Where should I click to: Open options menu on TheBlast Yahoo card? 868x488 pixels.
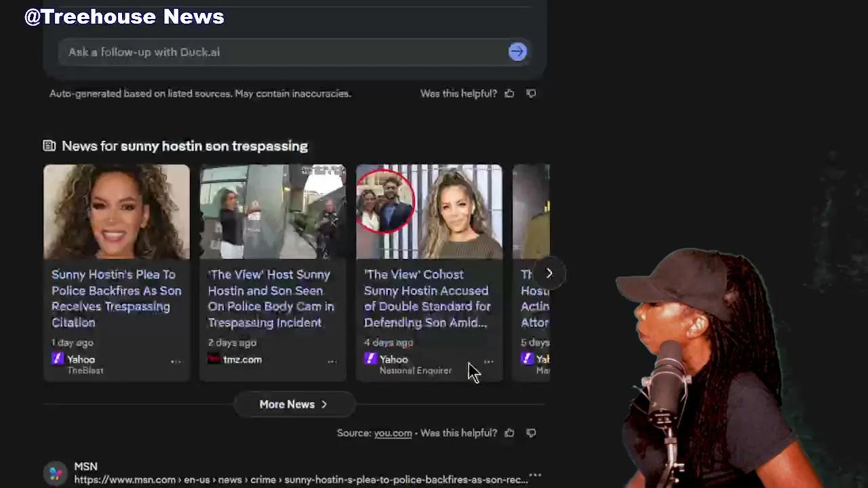pos(176,362)
